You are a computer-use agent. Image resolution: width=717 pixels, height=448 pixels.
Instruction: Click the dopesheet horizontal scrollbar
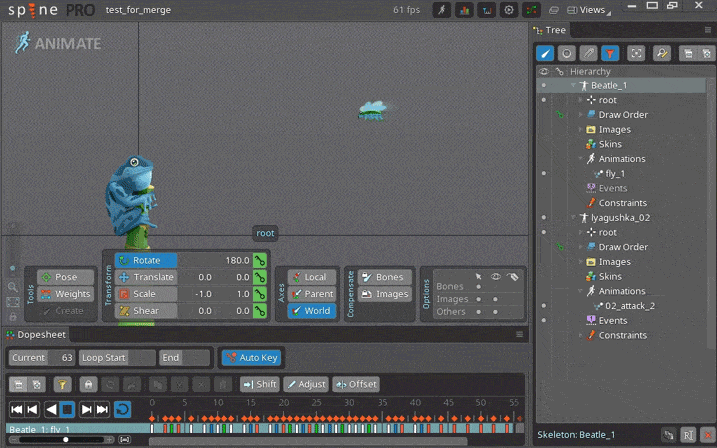click(308, 441)
